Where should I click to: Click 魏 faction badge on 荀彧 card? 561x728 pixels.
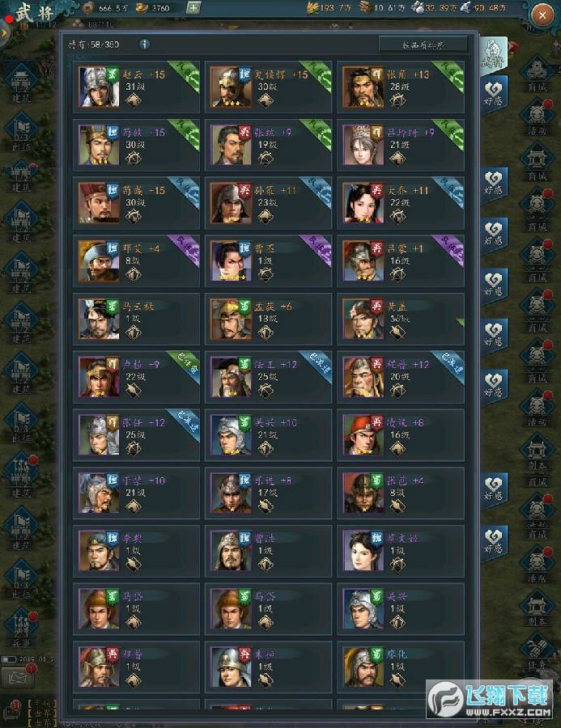[x=113, y=190]
